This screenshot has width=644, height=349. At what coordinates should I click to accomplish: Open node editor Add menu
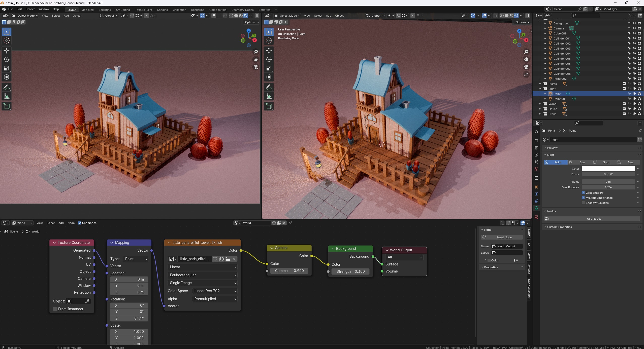pos(61,223)
